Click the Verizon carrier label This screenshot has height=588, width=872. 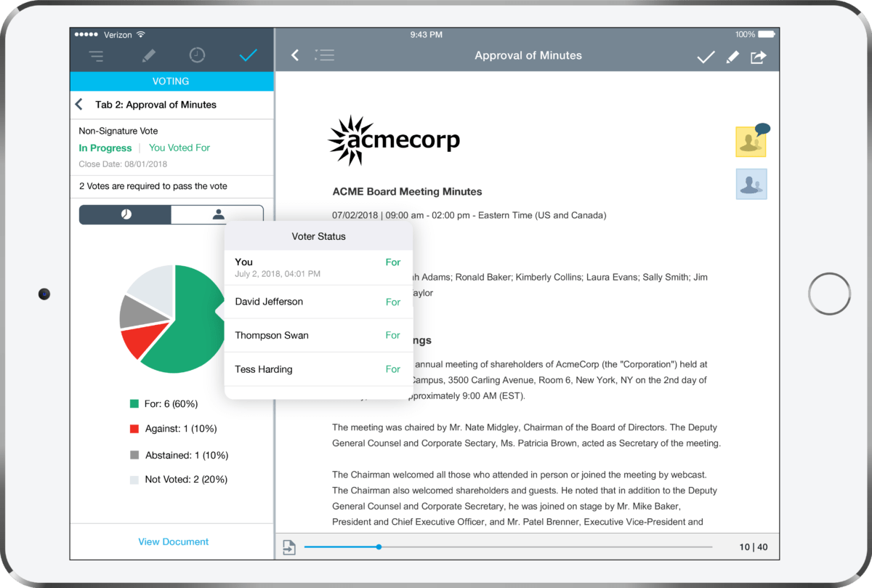click(x=116, y=34)
